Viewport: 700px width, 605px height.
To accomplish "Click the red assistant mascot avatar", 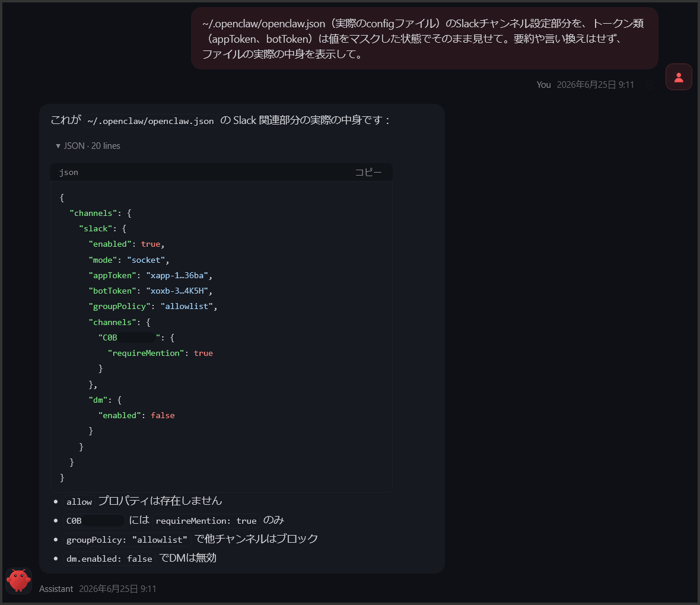I will [x=19, y=581].
